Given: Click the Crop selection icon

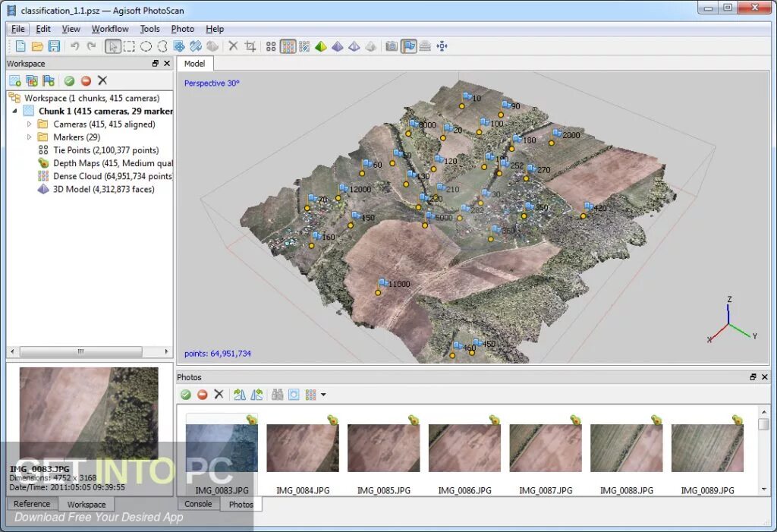Looking at the screenshot, I should [x=250, y=46].
